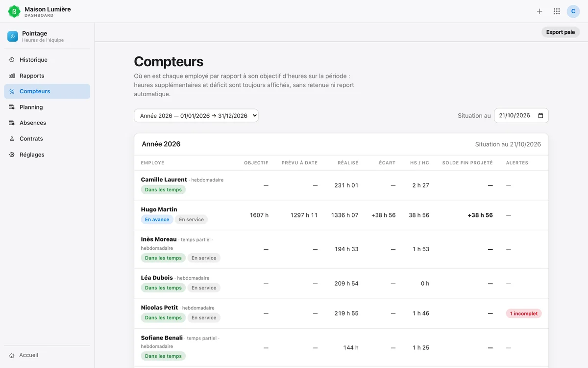The image size is (588, 368).
Task: Open Réglages settings page
Action: coord(47,155)
